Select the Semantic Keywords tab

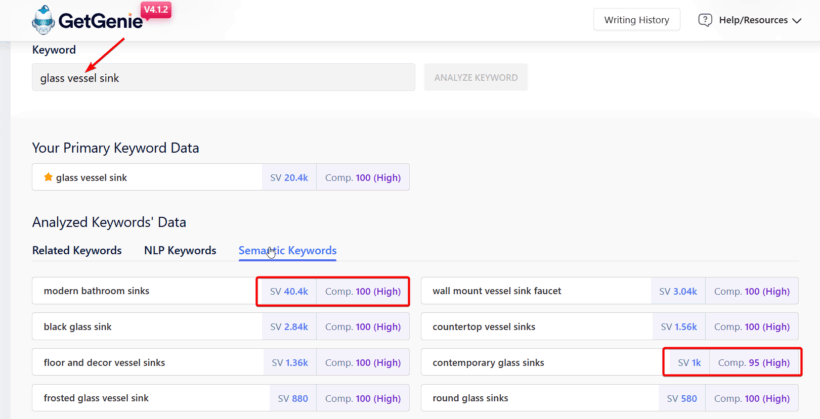(287, 251)
